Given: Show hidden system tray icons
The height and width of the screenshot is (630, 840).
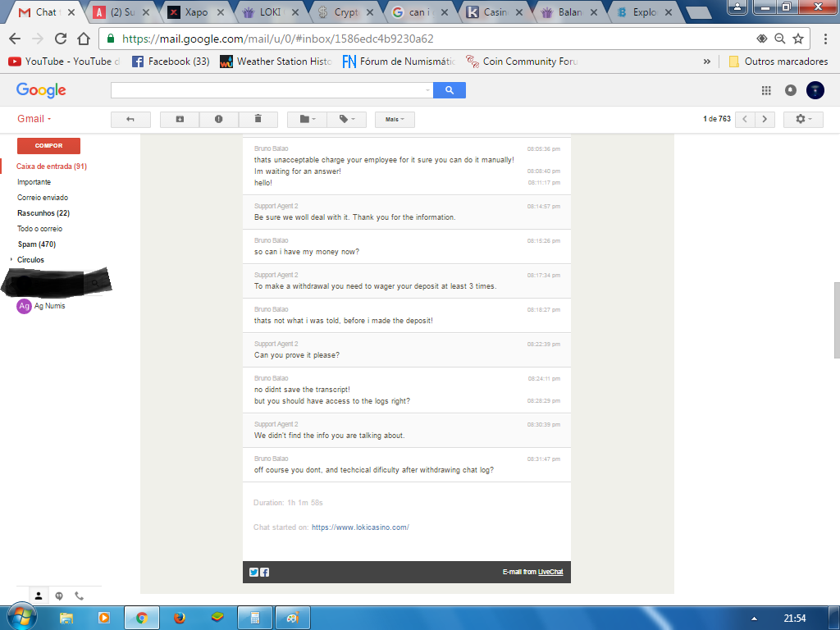Looking at the screenshot, I should [754, 619].
